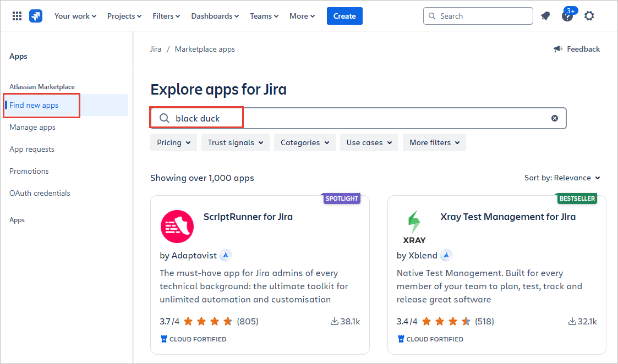Open the Your work menu
The image size is (618, 364).
pos(75,16)
